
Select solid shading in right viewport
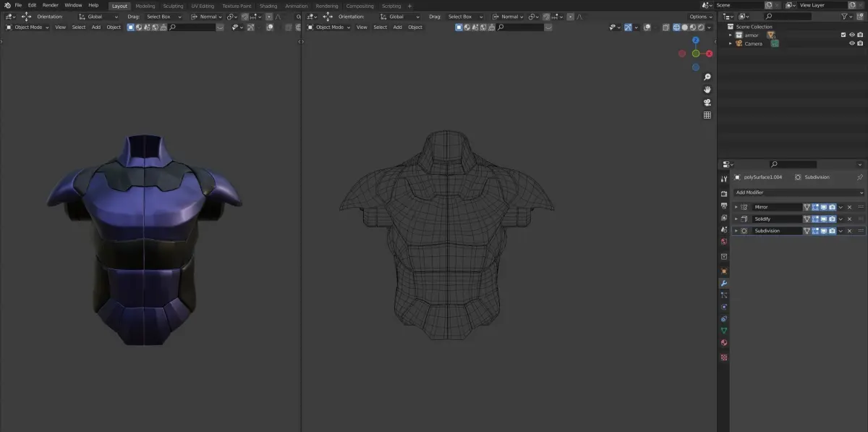pos(684,27)
